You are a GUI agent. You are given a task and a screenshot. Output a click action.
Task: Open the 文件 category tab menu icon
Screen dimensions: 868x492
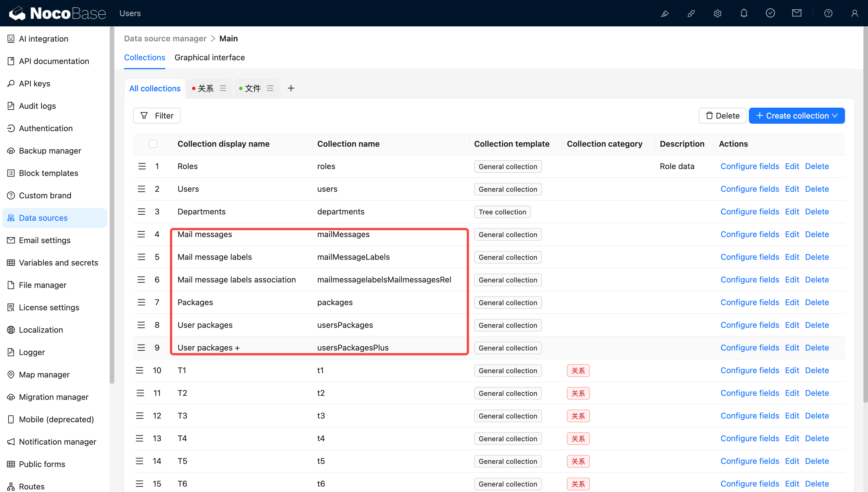[270, 88]
